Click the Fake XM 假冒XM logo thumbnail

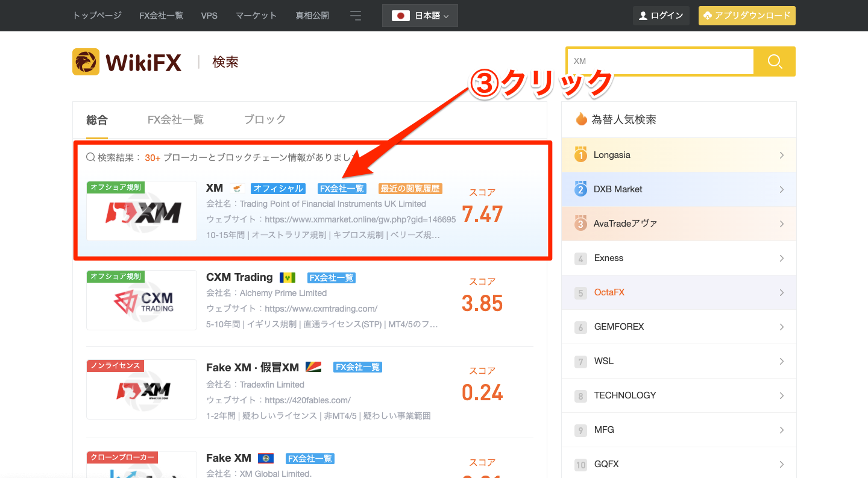(x=142, y=389)
